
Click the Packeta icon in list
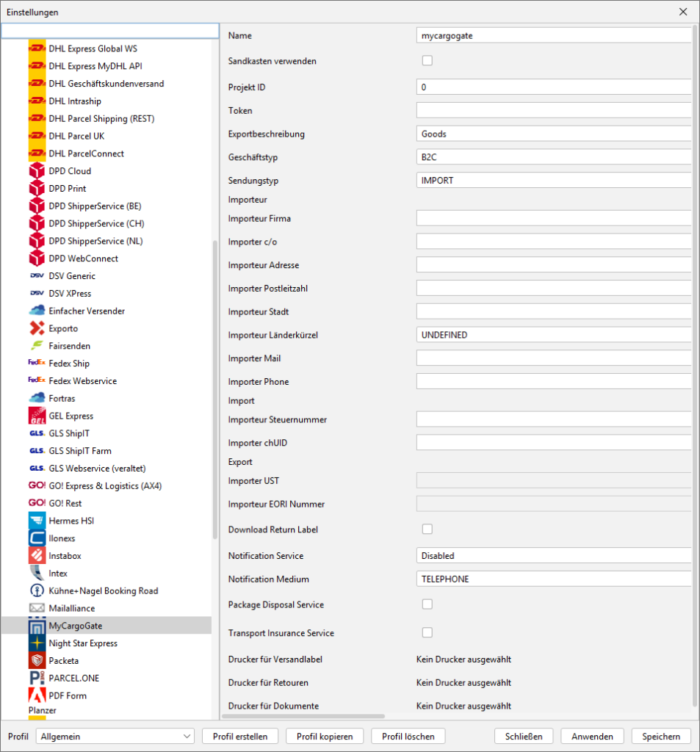pos(37,661)
